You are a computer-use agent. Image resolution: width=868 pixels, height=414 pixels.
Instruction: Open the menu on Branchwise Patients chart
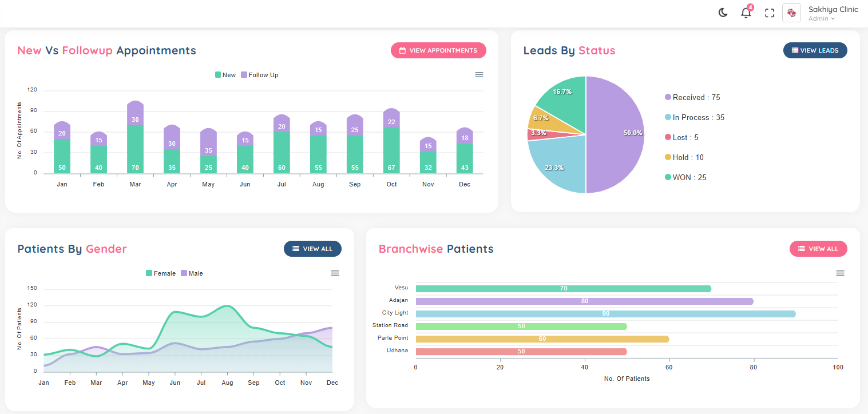click(x=840, y=273)
